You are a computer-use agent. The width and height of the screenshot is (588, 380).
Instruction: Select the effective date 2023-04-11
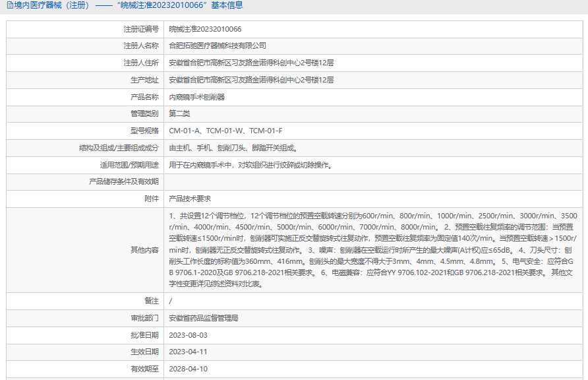189,352
